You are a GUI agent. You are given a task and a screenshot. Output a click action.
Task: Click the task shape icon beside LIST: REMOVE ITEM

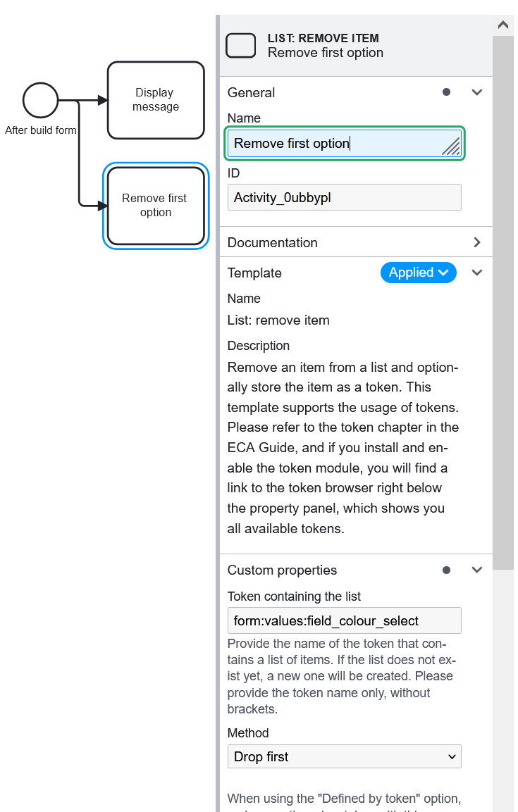240,45
